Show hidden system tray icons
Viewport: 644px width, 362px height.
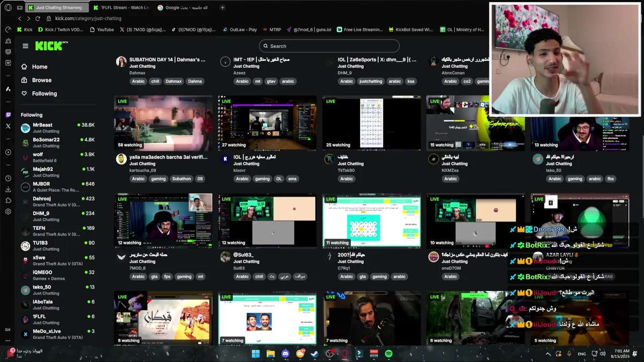[548, 354]
